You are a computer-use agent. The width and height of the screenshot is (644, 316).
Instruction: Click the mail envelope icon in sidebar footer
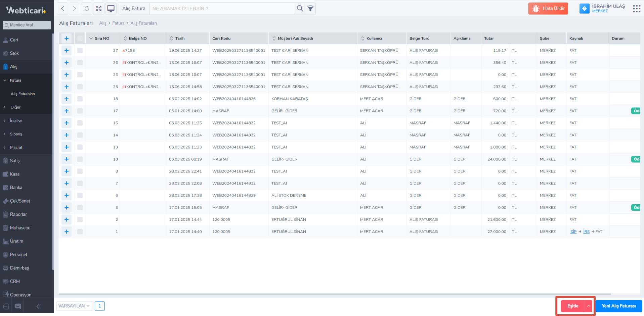click(x=18, y=306)
